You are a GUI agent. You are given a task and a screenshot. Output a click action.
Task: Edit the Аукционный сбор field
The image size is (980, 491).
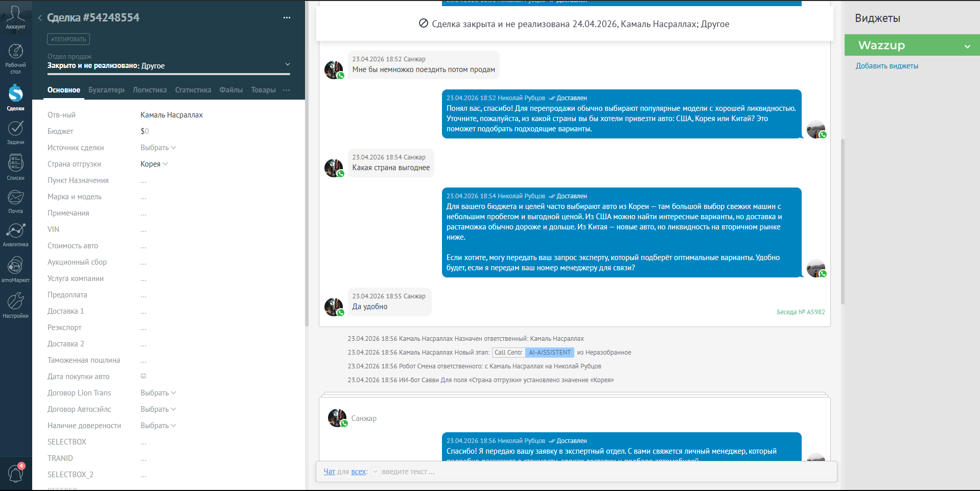(144, 262)
